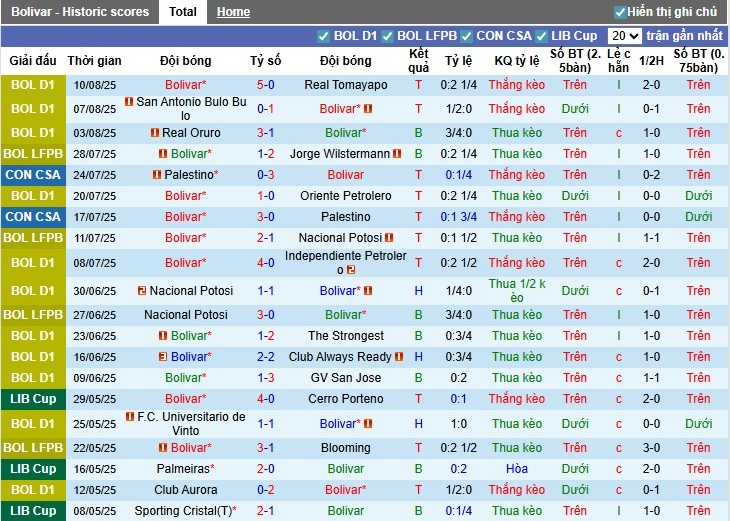The height and width of the screenshot is (521, 730).
Task: Click card icon beside Bolivar on 16/06/25
Action: point(162,357)
